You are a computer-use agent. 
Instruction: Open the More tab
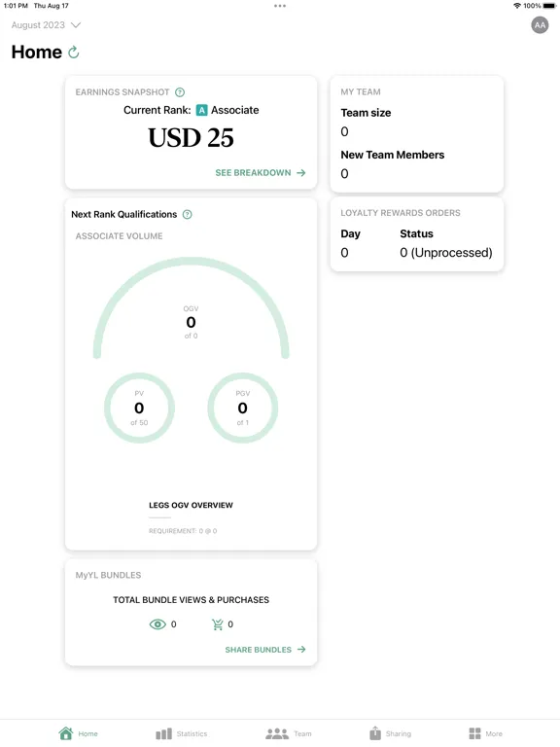tap(485, 733)
